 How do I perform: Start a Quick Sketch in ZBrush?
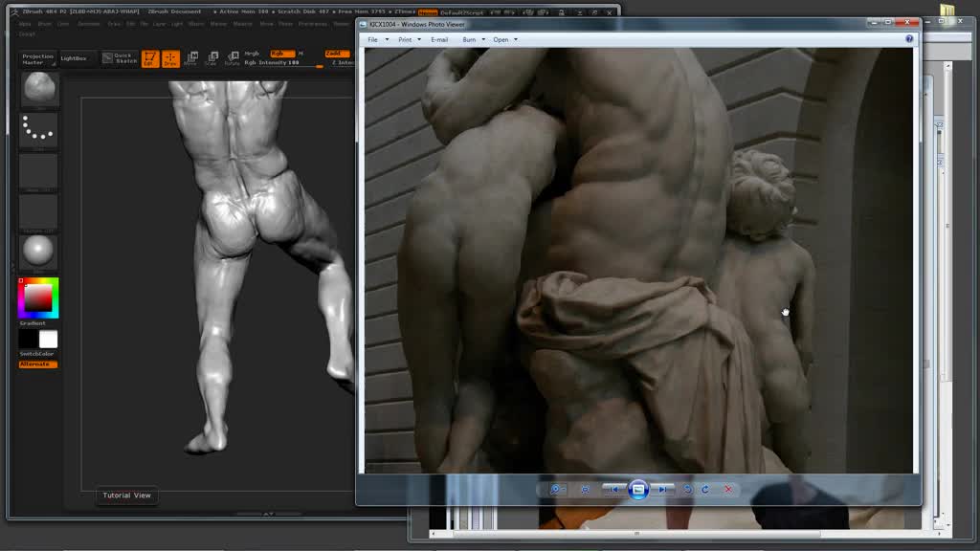tap(120, 58)
